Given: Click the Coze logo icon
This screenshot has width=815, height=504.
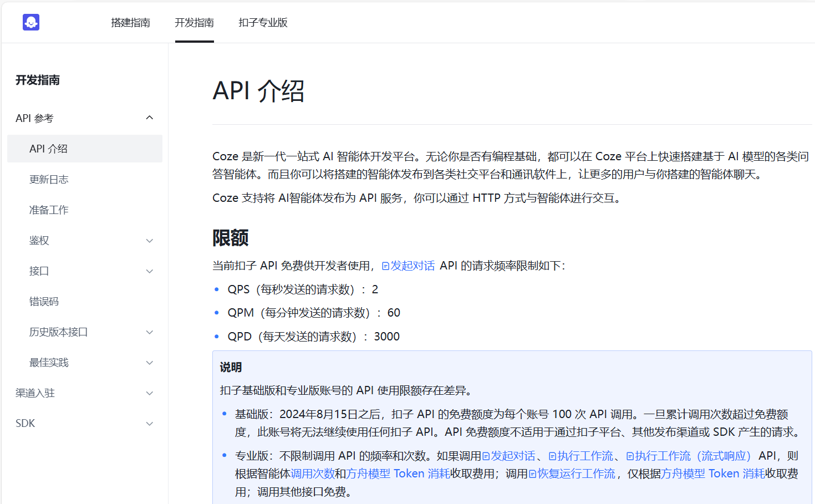Looking at the screenshot, I should 31,22.
